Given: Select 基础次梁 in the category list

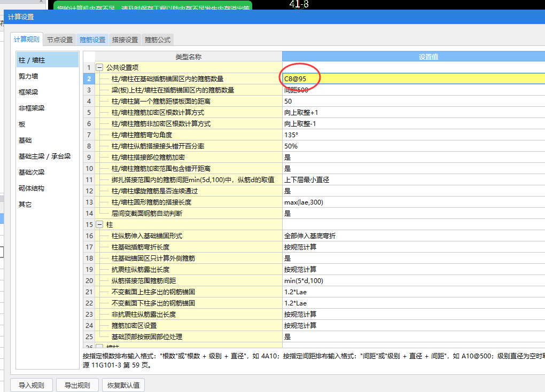Looking at the screenshot, I should tap(48, 172).
